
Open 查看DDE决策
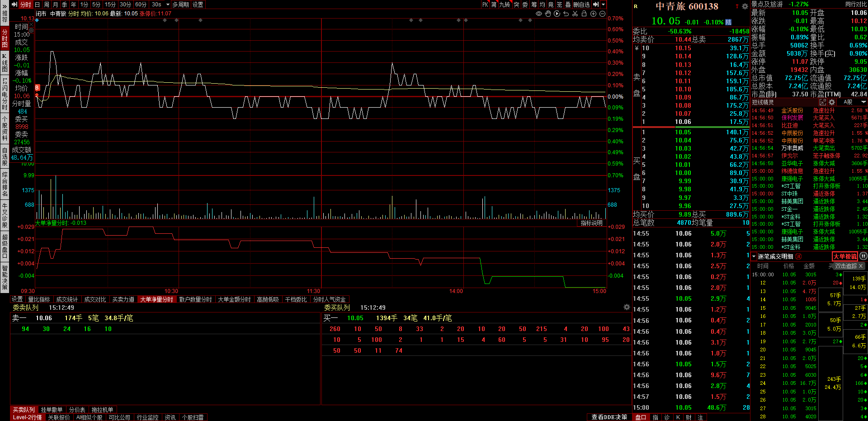[x=609, y=417]
